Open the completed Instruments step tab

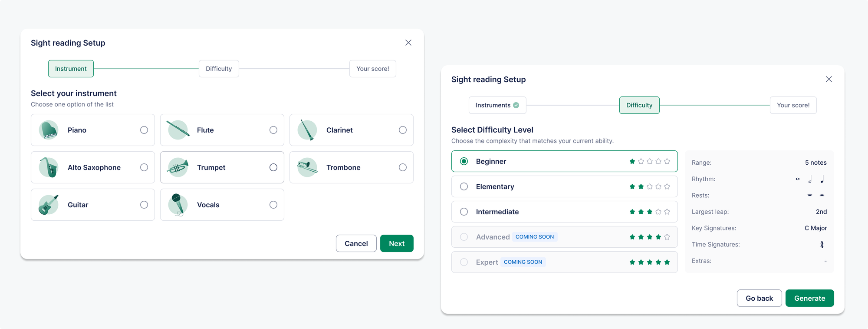coord(497,105)
